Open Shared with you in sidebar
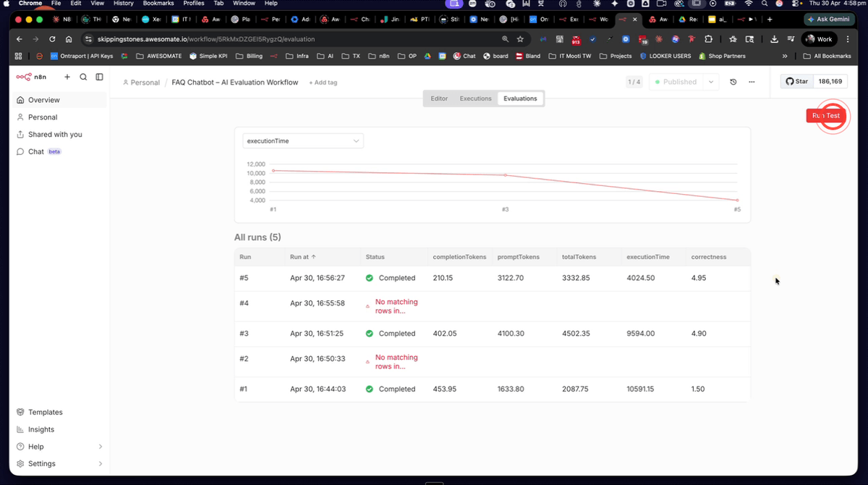The height and width of the screenshot is (485, 868). point(61,134)
